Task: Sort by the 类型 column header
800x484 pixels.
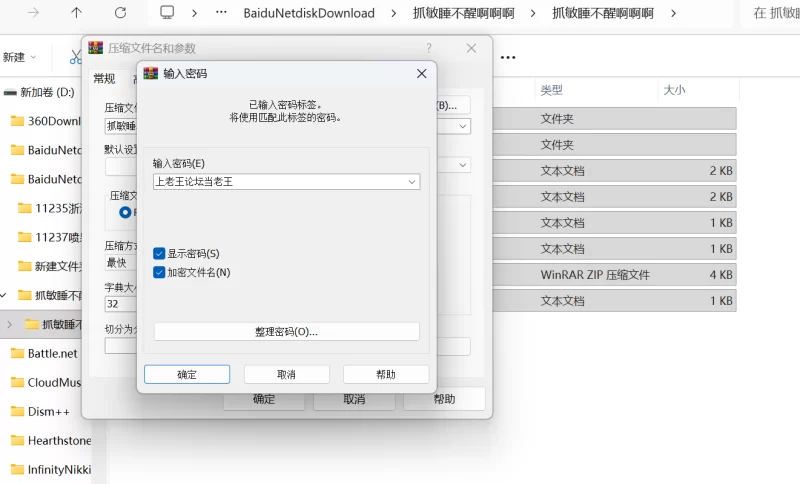Action: click(x=552, y=90)
